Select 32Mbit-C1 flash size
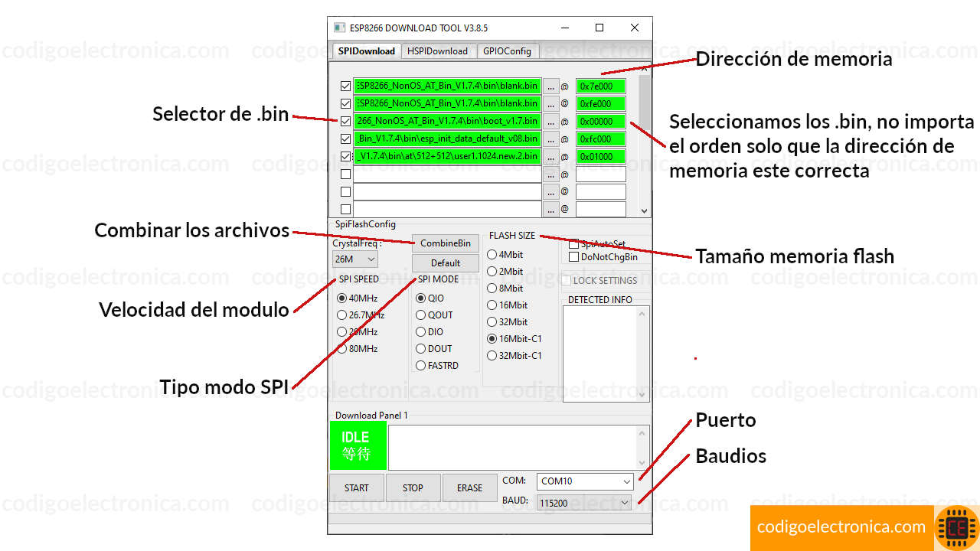Image resolution: width=980 pixels, height=551 pixels. click(492, 356)
